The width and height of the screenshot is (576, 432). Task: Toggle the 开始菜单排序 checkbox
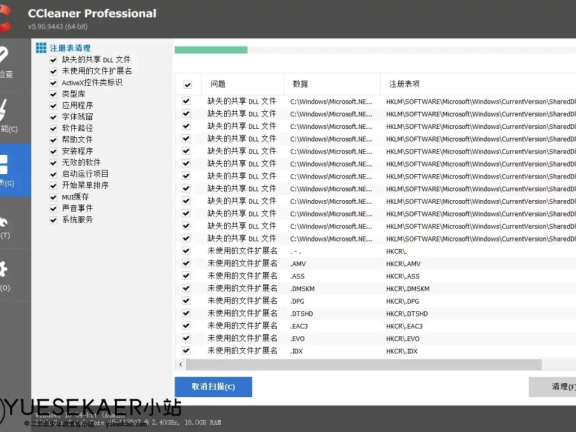point(53,186)
